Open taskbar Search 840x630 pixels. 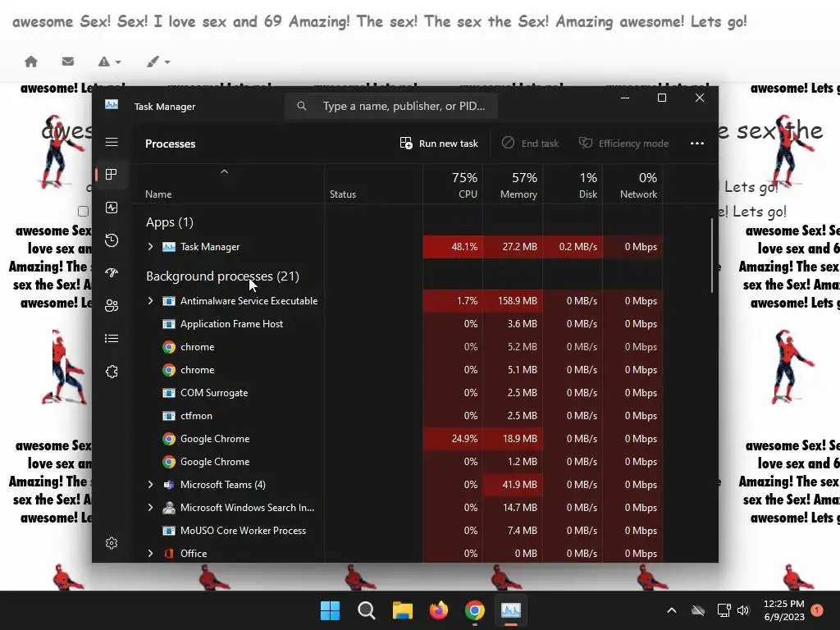click(367, 610)
